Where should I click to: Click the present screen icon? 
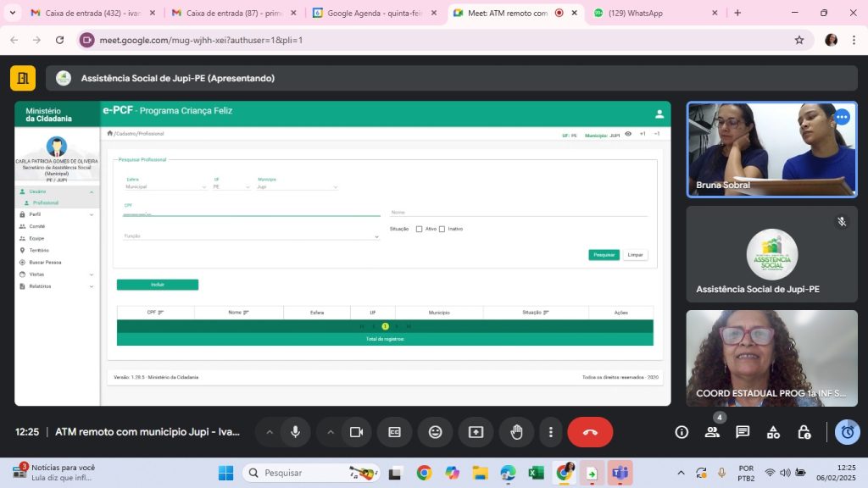tap(476, 432)
